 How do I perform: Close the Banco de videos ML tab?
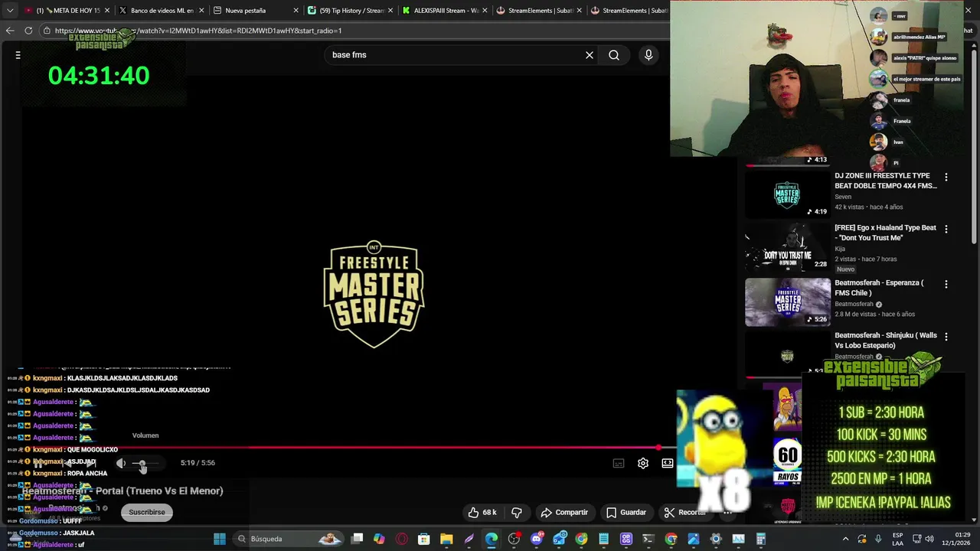(x=201, y=11)
